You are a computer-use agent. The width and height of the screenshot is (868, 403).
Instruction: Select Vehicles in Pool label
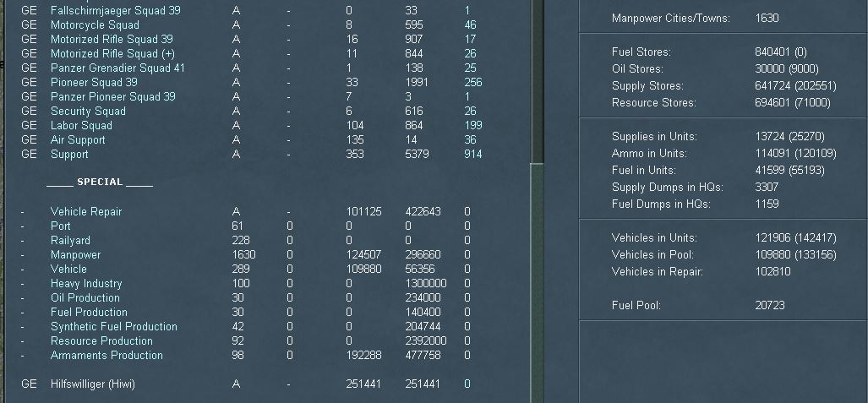(x=652, y=255)
